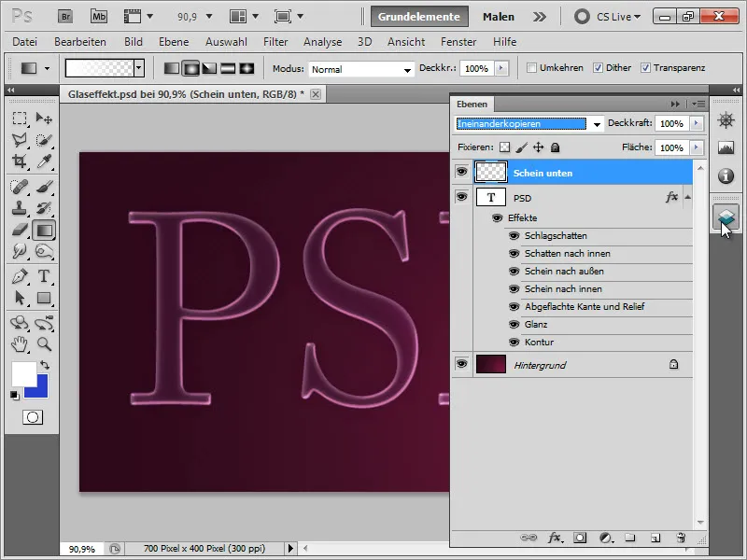Select the Zoom tool
This screenshot has height=560, width=747.
44,343
